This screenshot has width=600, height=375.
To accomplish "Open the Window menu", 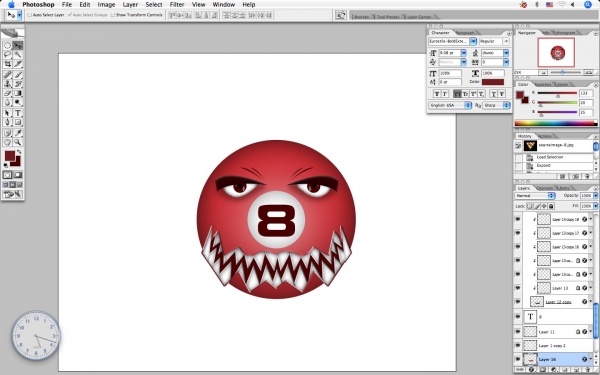I will click(223, 5).
